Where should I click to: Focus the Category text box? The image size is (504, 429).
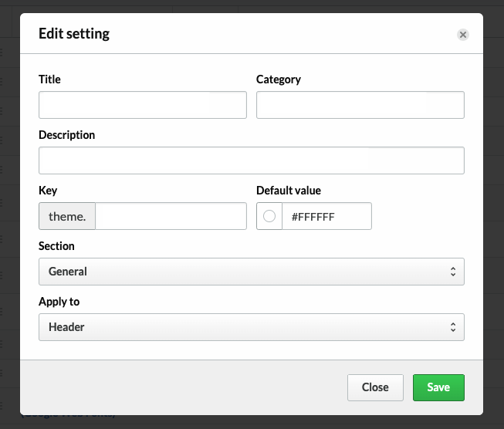tap(360, 105)
